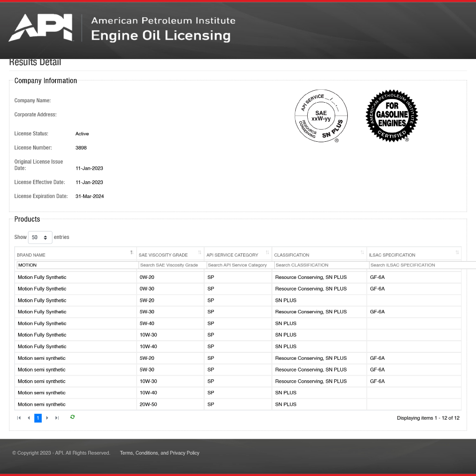The height and width of the screenshot is (476, 476).
Task: Go to first page of results
Action: point(19,418)
